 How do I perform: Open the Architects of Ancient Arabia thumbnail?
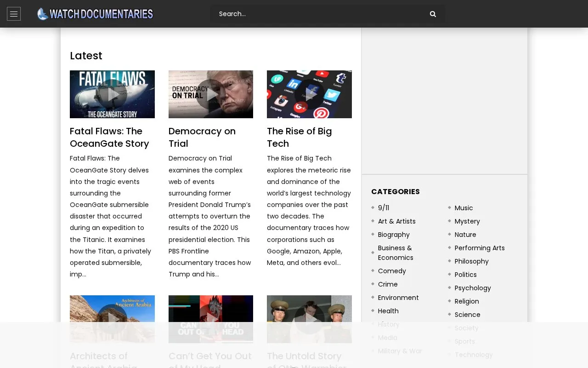[x=112, y=319]
